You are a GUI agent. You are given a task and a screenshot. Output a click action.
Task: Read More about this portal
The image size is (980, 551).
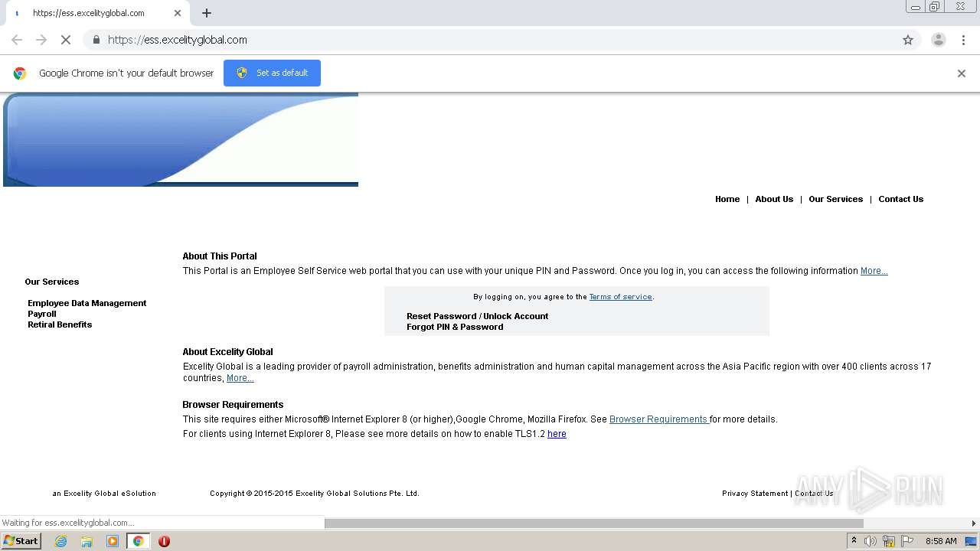pyautogui.click(x=874, y=271)
